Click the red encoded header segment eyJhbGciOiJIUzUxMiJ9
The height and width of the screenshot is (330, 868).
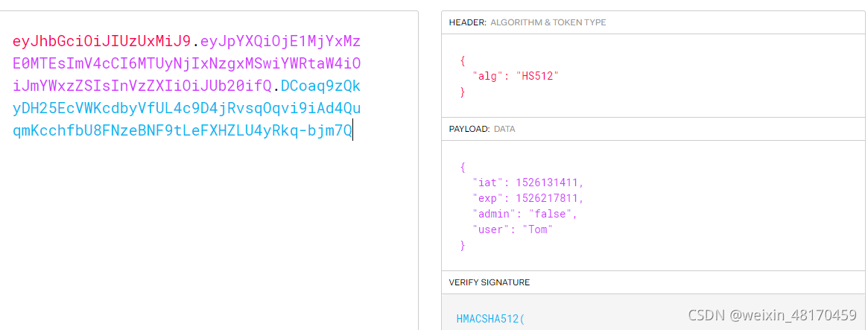[102, 42]
